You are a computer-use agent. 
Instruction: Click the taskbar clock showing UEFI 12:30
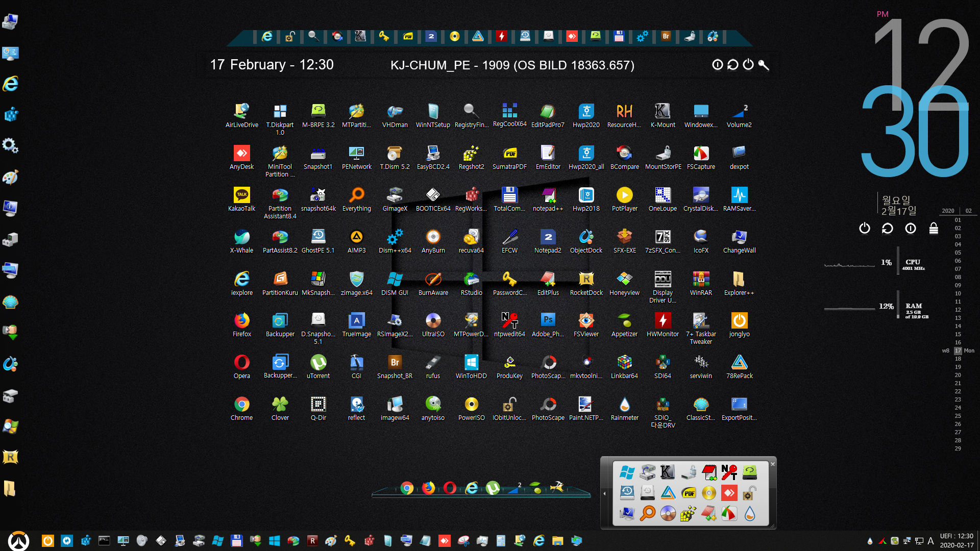pos(957,541)
